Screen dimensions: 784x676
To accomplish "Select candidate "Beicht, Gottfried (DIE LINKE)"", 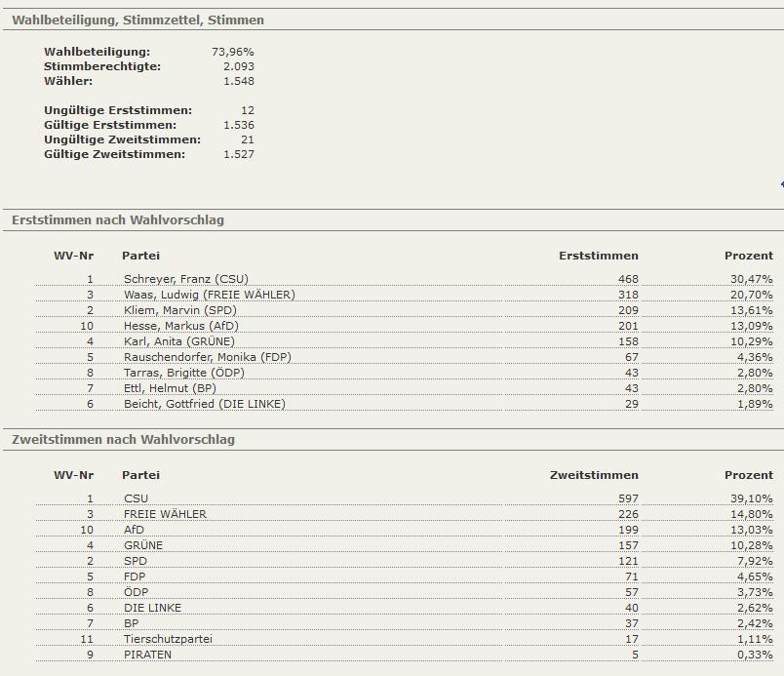I will (205, 404).
